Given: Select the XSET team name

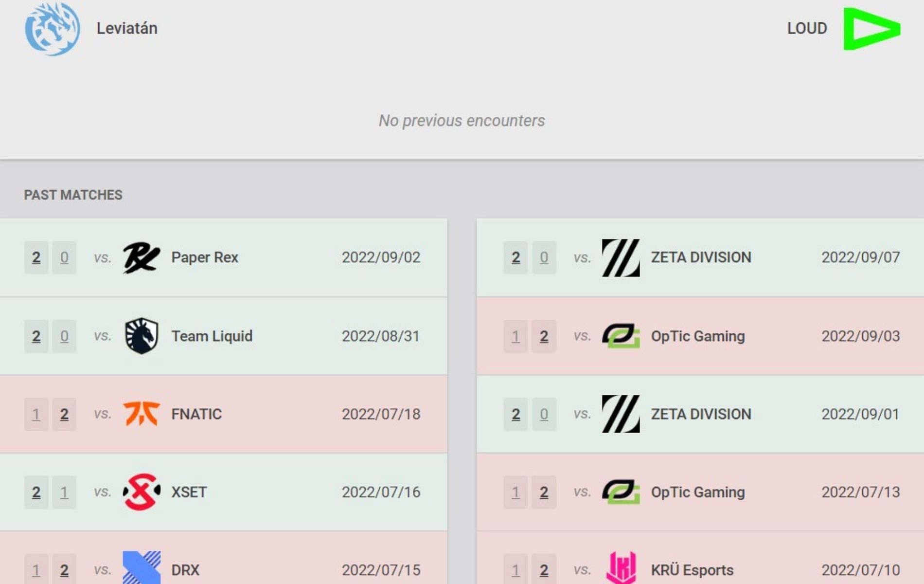Looking at the screenshot, I should tap(189, 492).
